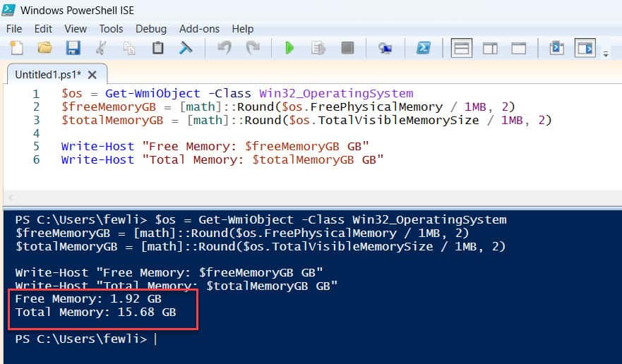Click the Paste clipboard icon
This screenshot has height=364, width=622.
158,48
